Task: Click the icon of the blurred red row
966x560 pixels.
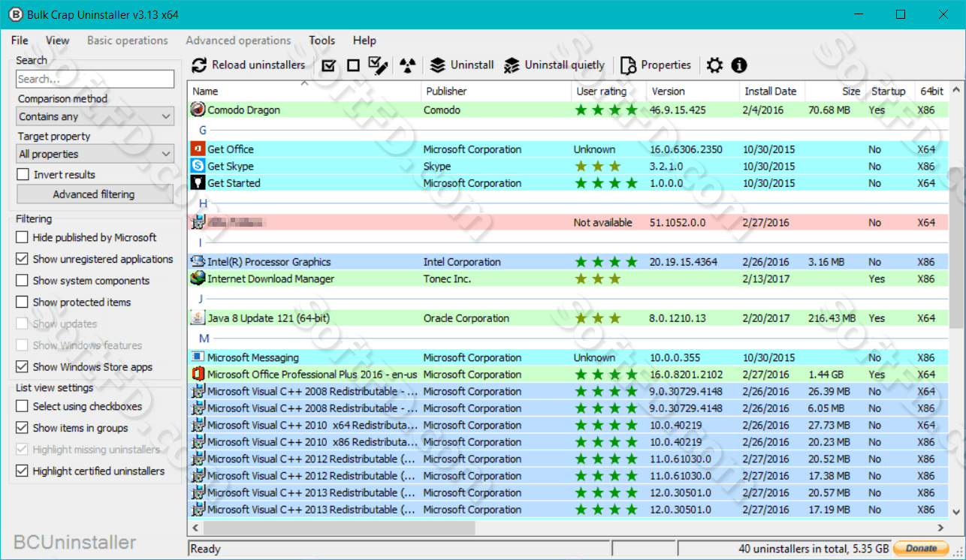Action: pyautogui.click(x=198, y=222)
